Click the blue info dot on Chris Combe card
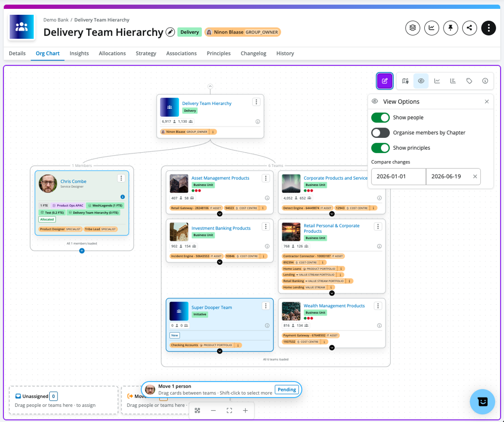Screen dimensions: 504x422 pyautogui.click(x=123, y=197)
